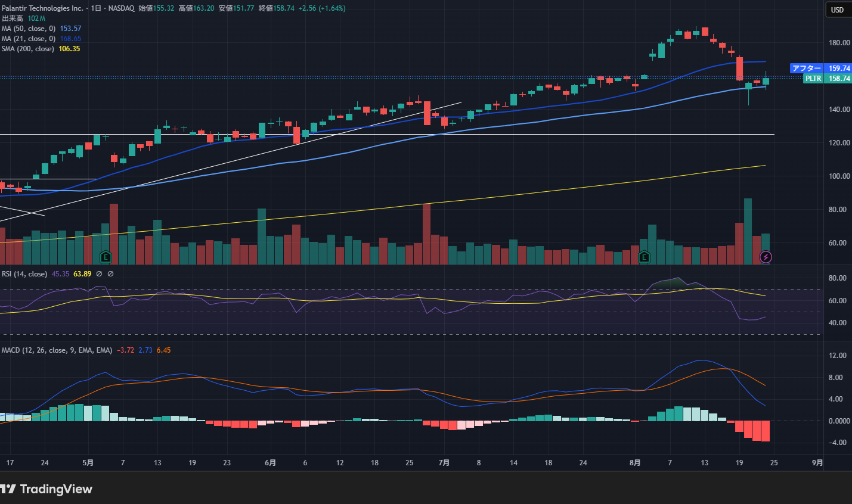Click the TradingView logo

(x=47, y=489)
